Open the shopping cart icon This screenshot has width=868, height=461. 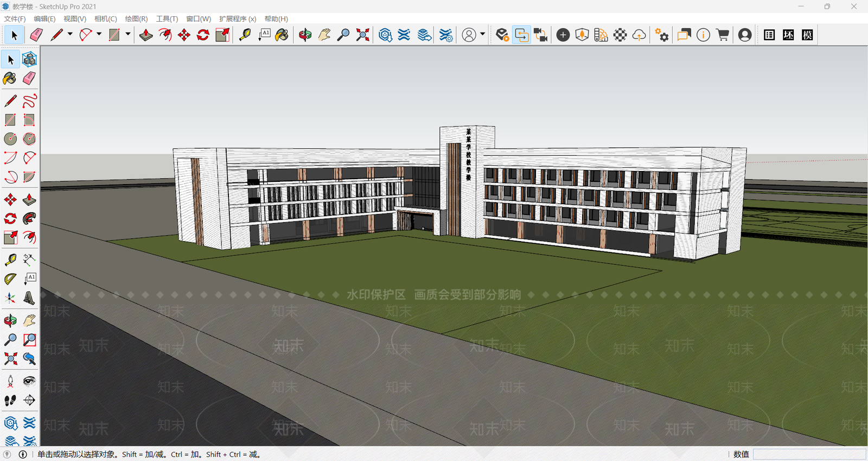(x=723, y=35)
